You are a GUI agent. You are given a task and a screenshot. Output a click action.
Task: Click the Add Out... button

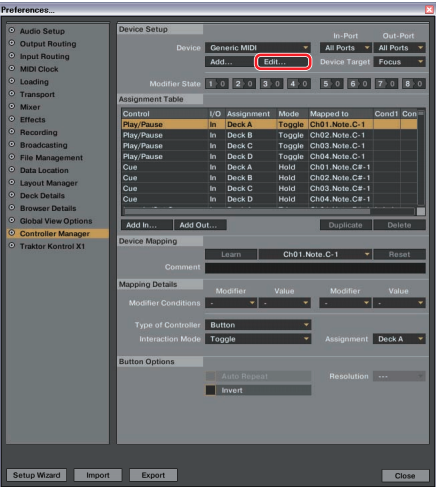tap(200, 225)
